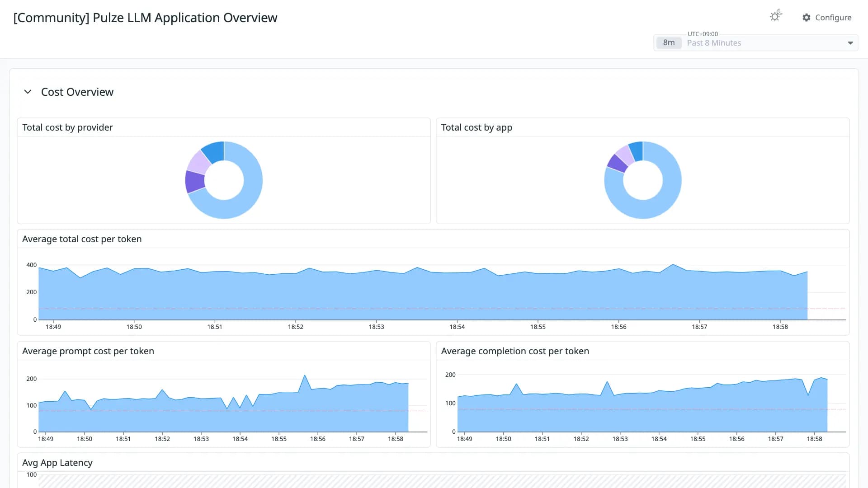Select the dark purple slice in app donut
The image size is (868, 488).
617,163
